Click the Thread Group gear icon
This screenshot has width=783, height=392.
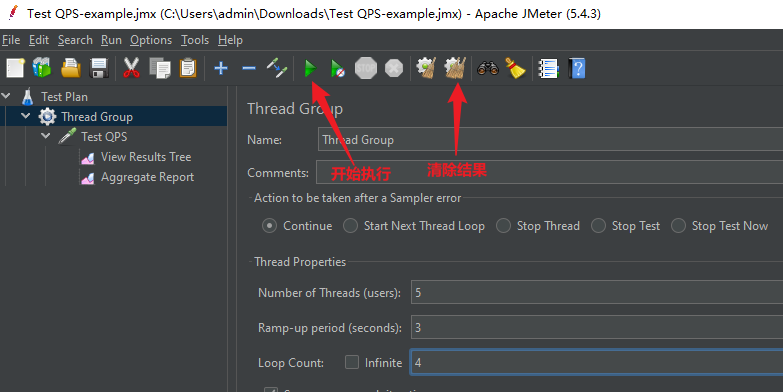[x=47, y=116]
